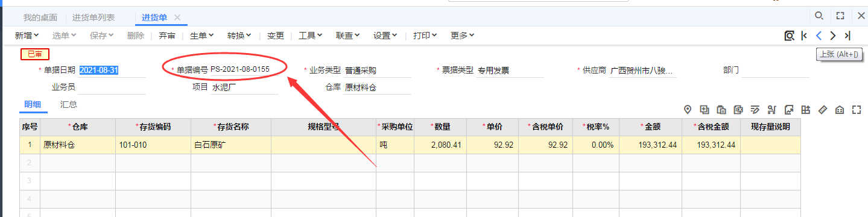The height and width of the screenshot is (217, 868).
Task: Open the 更多 menu
Action: [x=463, y=36]
